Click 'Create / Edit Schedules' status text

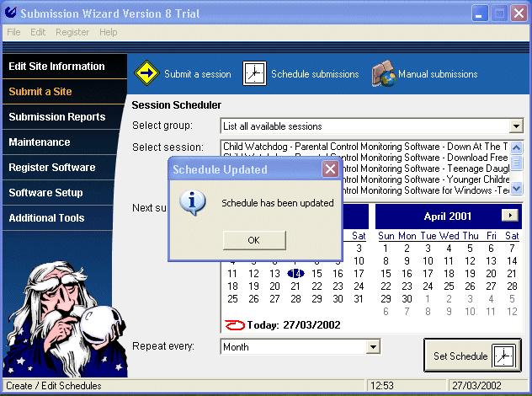click(54, 386)
